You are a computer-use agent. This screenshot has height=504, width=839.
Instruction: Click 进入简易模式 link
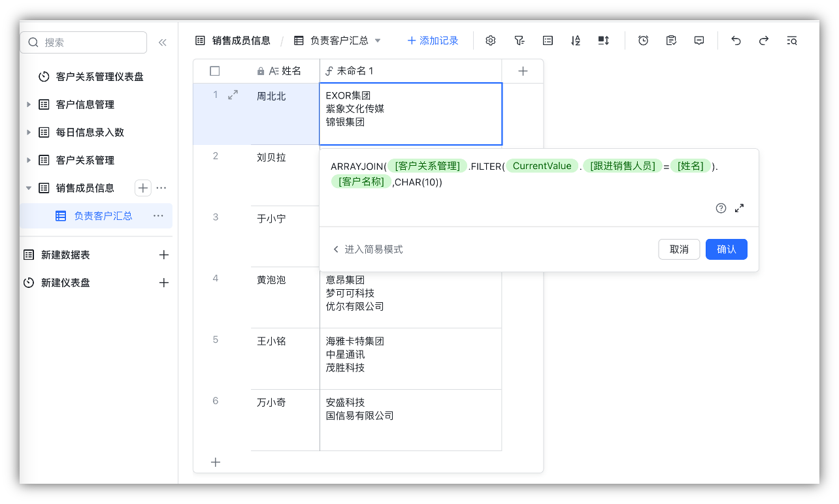coord(368,249)
